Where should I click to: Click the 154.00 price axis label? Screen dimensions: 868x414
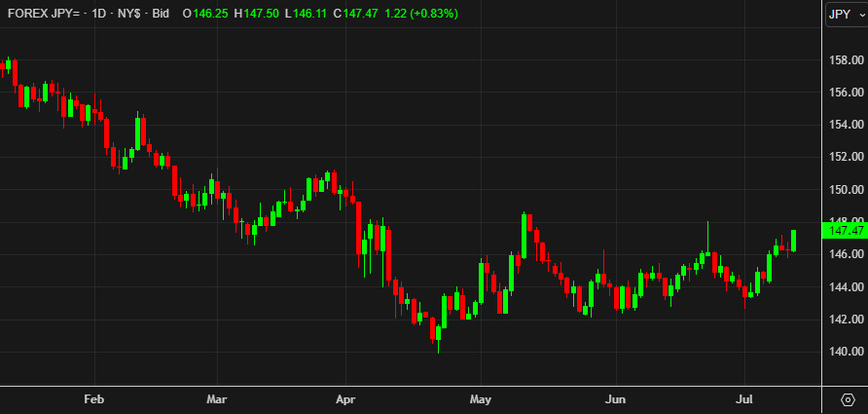[x=847, y=125]
